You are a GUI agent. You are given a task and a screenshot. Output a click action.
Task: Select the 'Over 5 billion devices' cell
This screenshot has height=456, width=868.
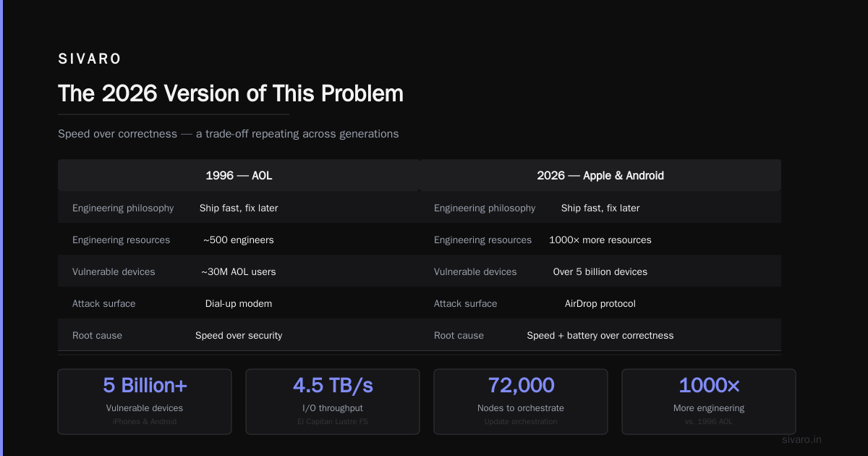[600, 271]
